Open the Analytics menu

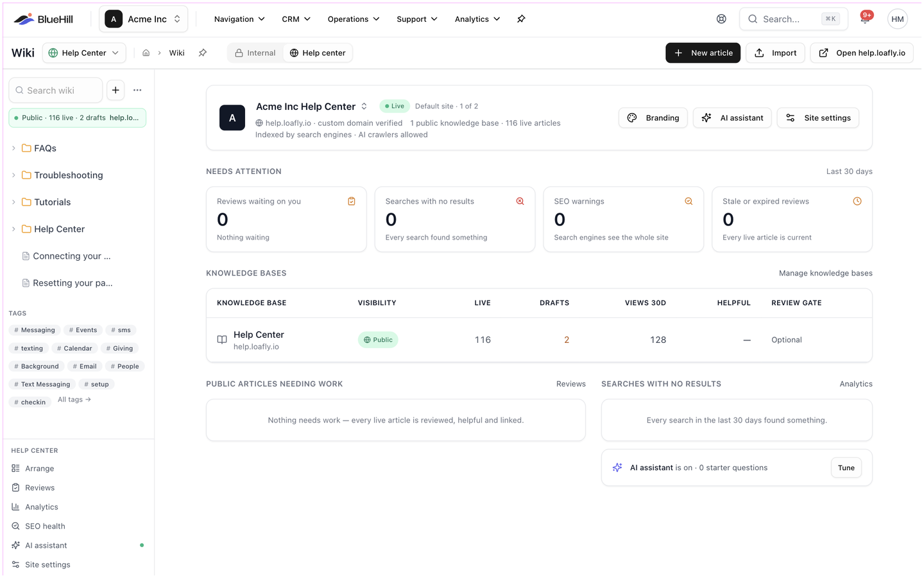477,19
